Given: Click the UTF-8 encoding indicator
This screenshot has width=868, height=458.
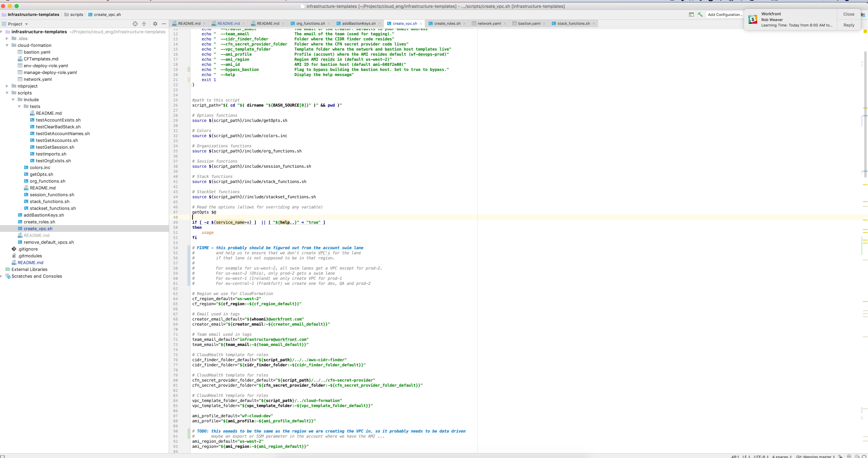Looking at the screenshot, I should pos(759,456).
